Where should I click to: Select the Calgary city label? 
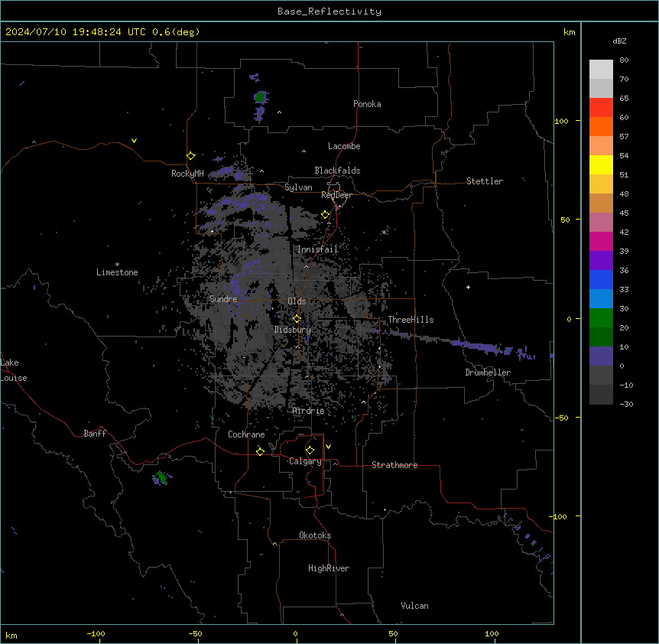point(305,461)
